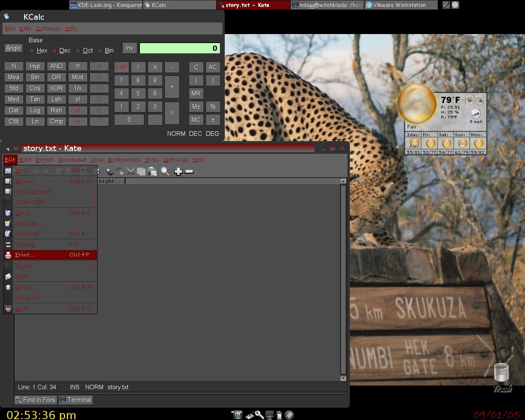
Task: Open the K menu icon in bottom panel
Action: coord(237,415)
